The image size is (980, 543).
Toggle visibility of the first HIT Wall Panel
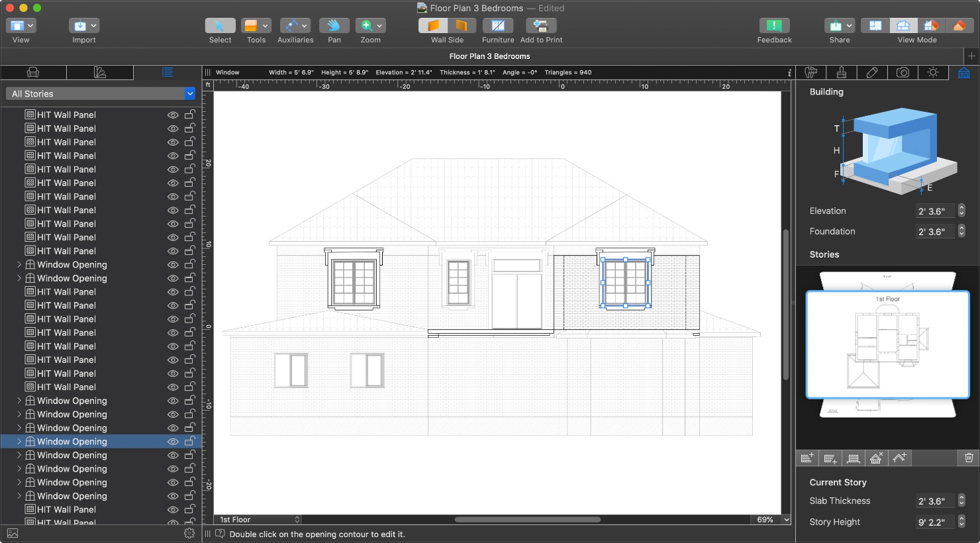coord(173,115)
